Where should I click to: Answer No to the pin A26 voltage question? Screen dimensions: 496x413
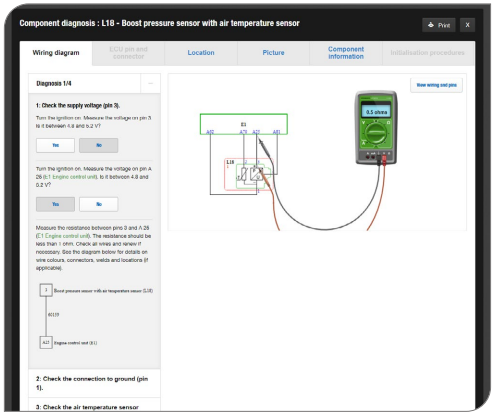(x=99, y=204)
